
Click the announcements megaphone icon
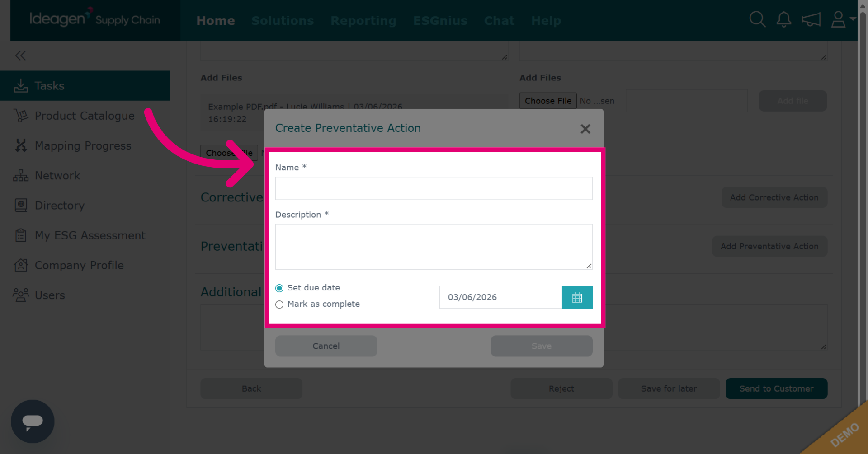coord(811,20)
